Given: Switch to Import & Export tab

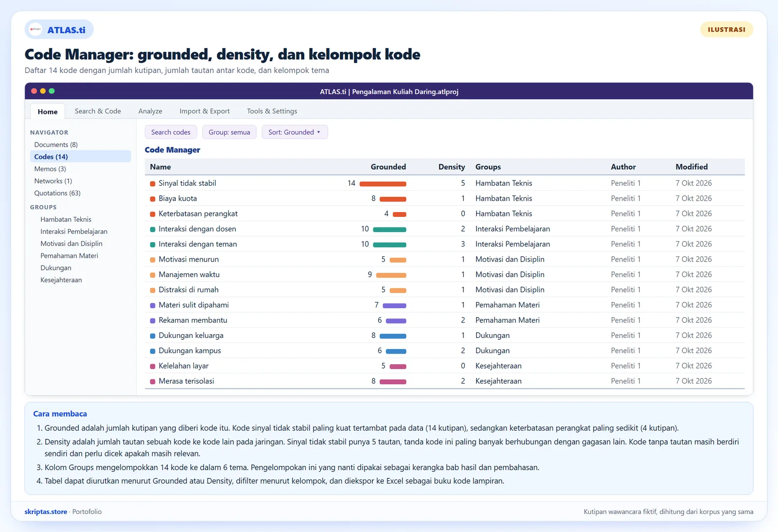Looking at the screenshot, I should [x=204, y=111].
